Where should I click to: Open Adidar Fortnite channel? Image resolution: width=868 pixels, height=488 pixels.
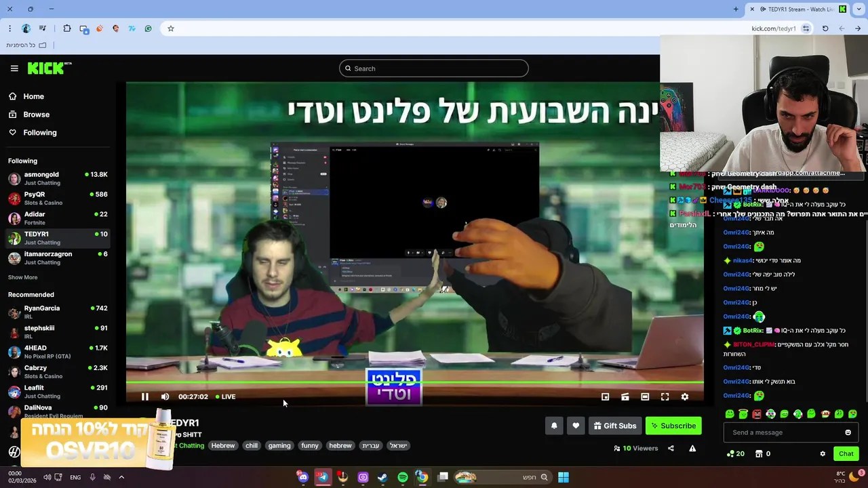[x=58, y=218]
